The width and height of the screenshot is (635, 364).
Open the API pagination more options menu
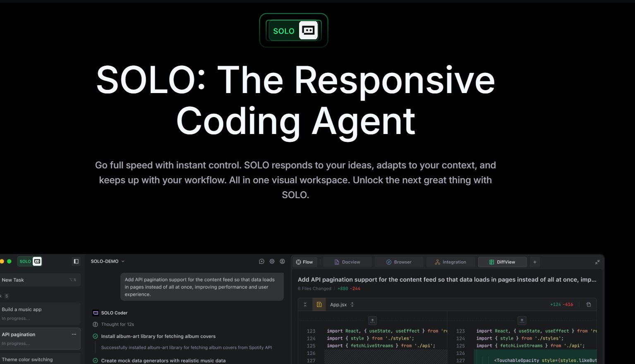click(74, 334)
